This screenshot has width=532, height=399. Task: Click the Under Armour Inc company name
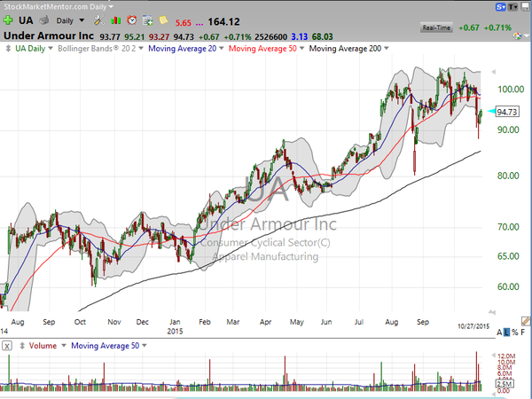pos(49,35)
